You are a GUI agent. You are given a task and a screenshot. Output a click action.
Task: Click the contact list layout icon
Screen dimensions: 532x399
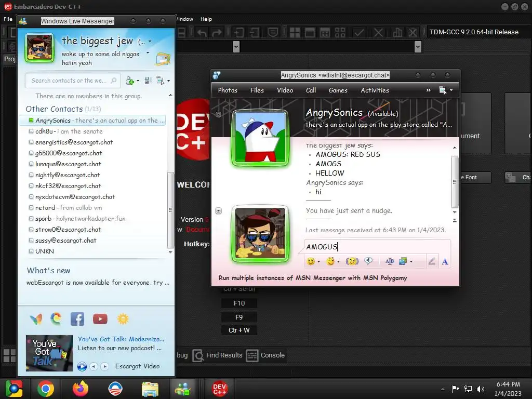(148, 81)
